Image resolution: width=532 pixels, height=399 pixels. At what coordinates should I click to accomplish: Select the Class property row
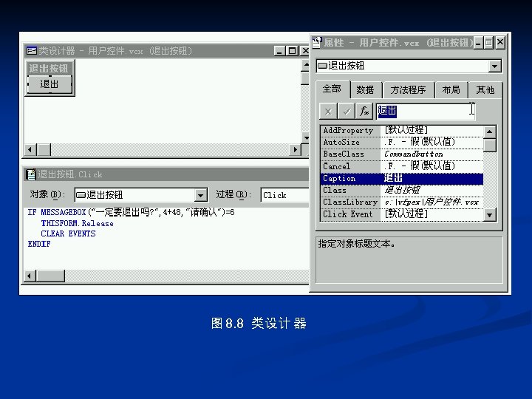click(402, 191)
